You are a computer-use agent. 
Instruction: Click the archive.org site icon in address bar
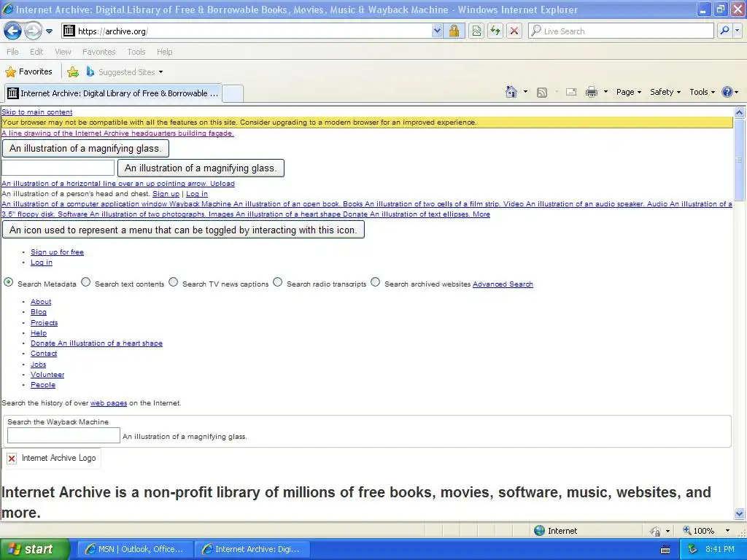69,31
